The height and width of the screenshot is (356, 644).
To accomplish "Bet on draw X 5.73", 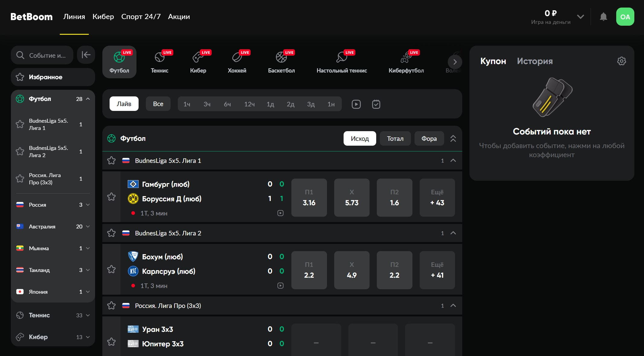I will tap(352, 198).
